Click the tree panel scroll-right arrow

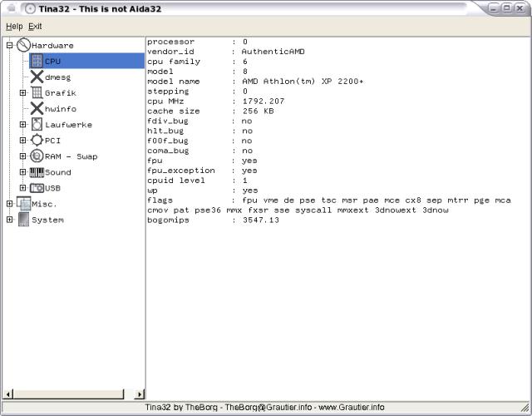pos(140,394)
